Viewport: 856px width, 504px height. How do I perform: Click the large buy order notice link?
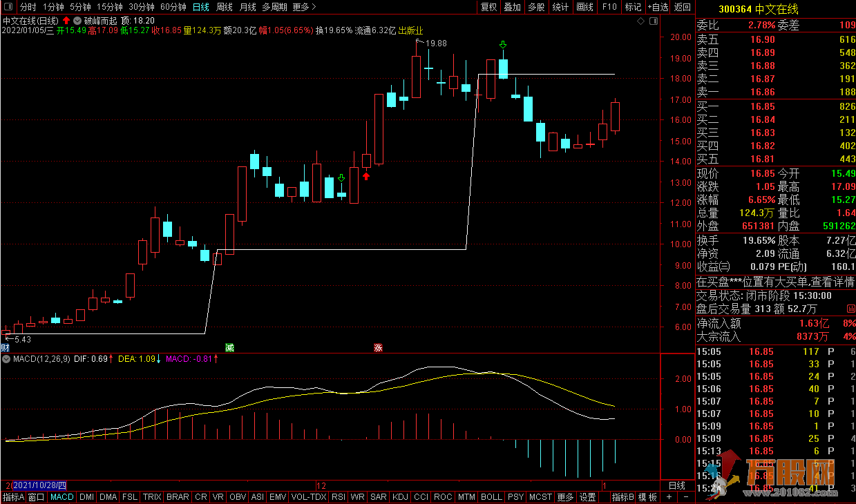(775, 282)
